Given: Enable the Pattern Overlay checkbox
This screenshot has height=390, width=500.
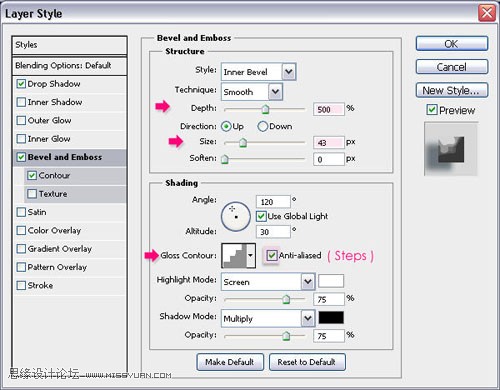Looking at the screenshot, I should 21,267.
